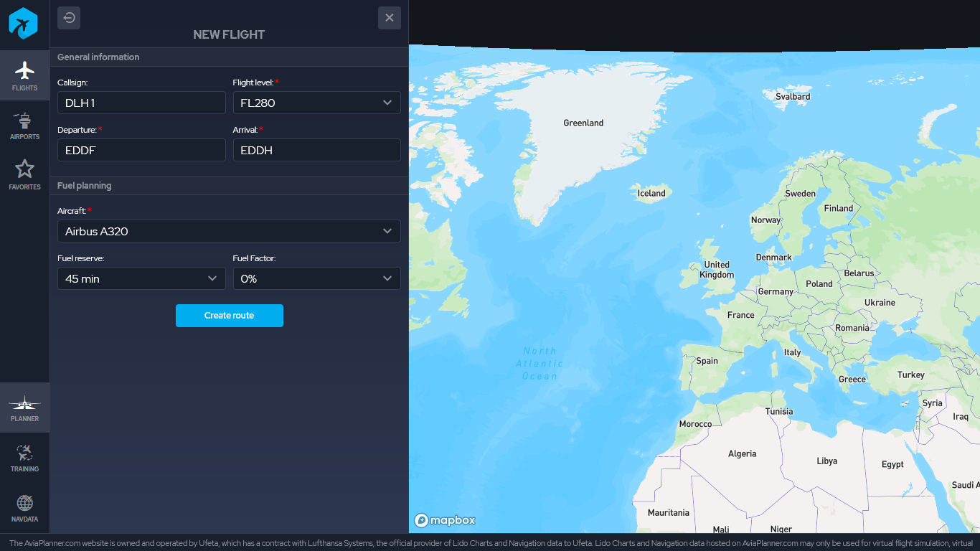Viewport: 980px width, 551px height.
Task: Open the Fuel Factor dropdown
Action: (x=316, y=278)
